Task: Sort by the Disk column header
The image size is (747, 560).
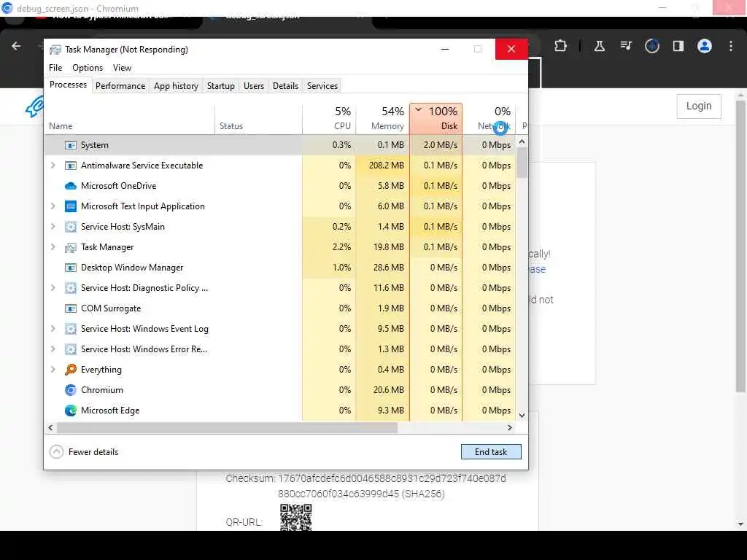Action: (436, 119)
